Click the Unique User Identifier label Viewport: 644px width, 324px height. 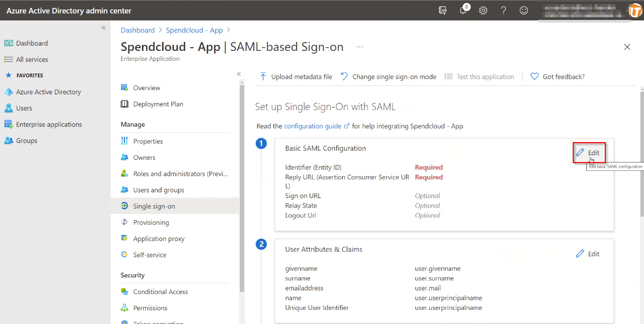click(x=317, y=307)
